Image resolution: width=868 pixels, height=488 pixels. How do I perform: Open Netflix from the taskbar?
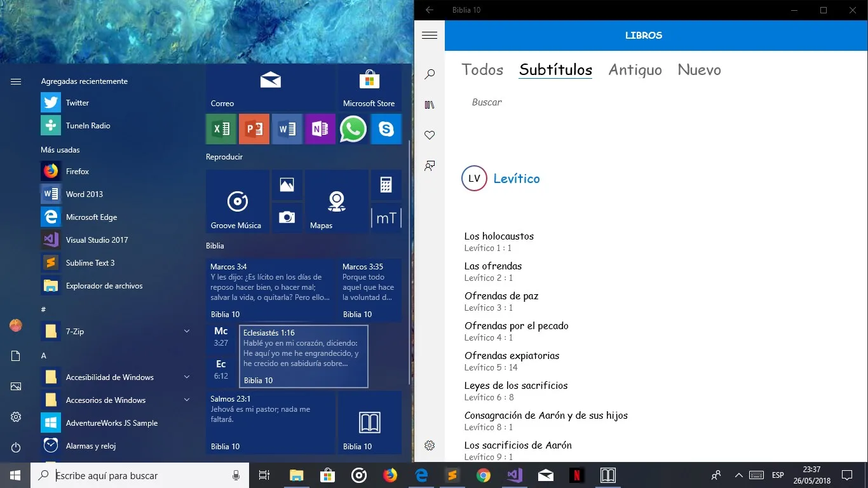pos(577,475)
